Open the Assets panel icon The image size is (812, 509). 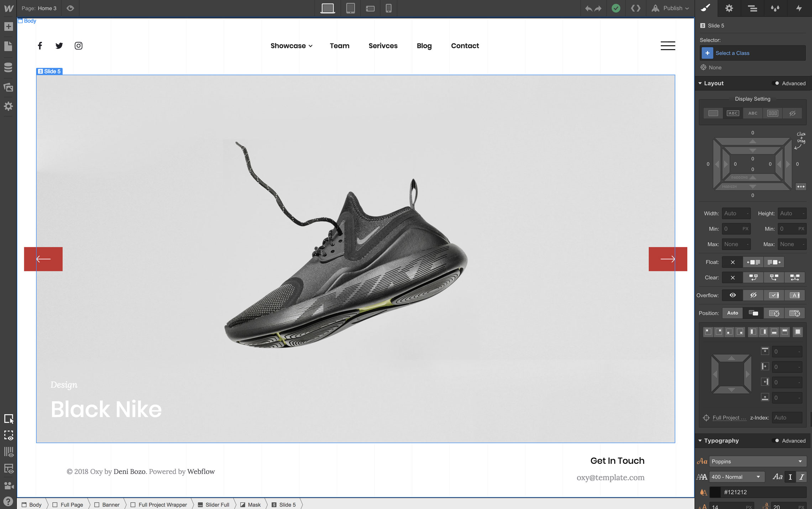[8, 87]
